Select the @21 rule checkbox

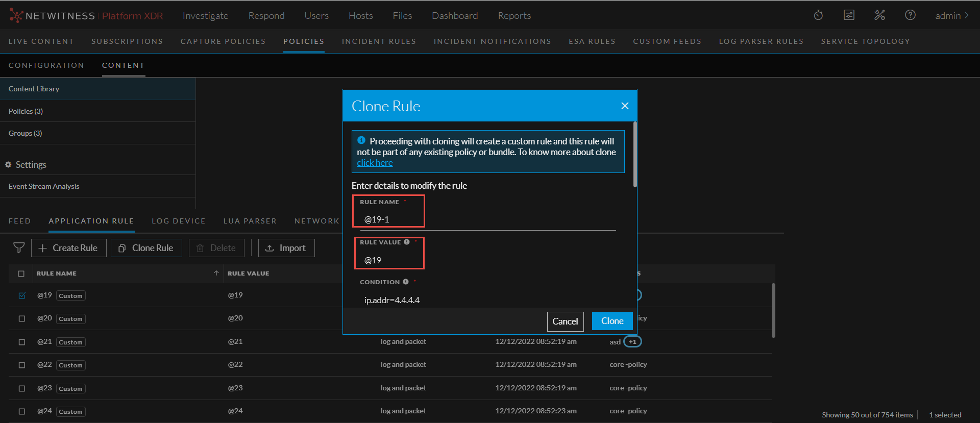(22, 342)
